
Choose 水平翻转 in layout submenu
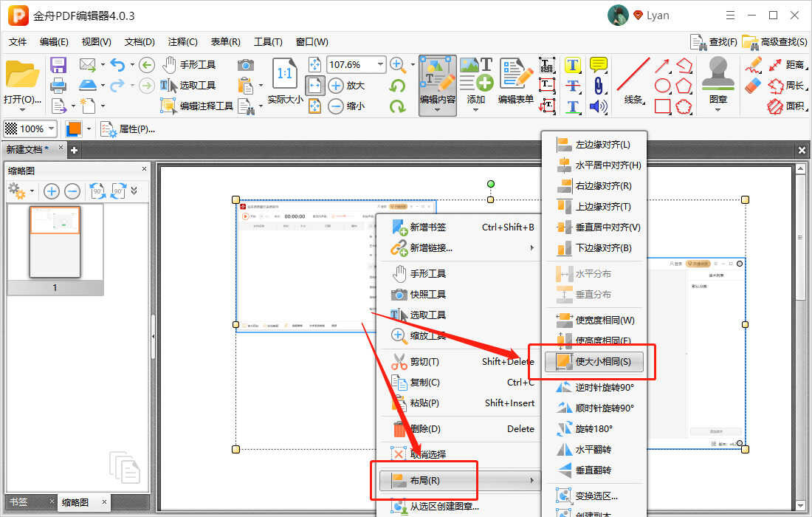click(x=594, y=449)
